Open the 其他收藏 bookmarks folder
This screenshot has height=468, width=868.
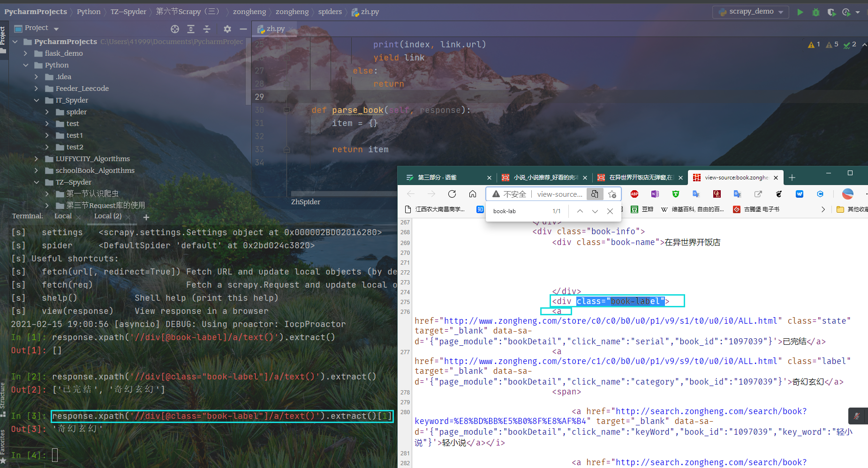(x=852, y=209)
